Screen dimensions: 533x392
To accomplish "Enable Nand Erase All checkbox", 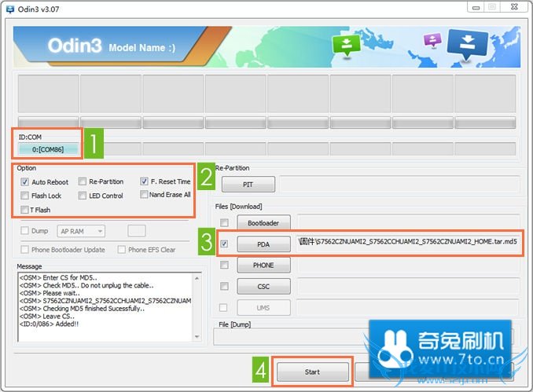I will coord(144,194).
